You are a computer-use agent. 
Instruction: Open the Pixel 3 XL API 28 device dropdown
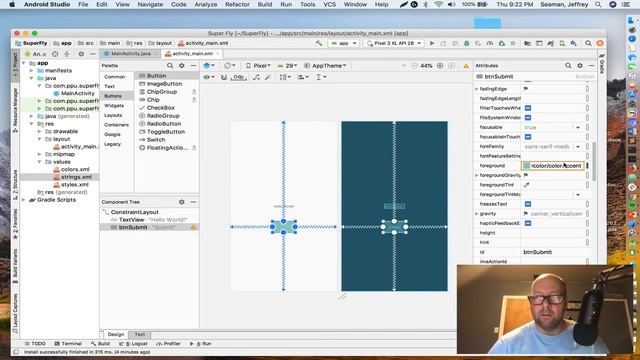click(x=394, y=43)
